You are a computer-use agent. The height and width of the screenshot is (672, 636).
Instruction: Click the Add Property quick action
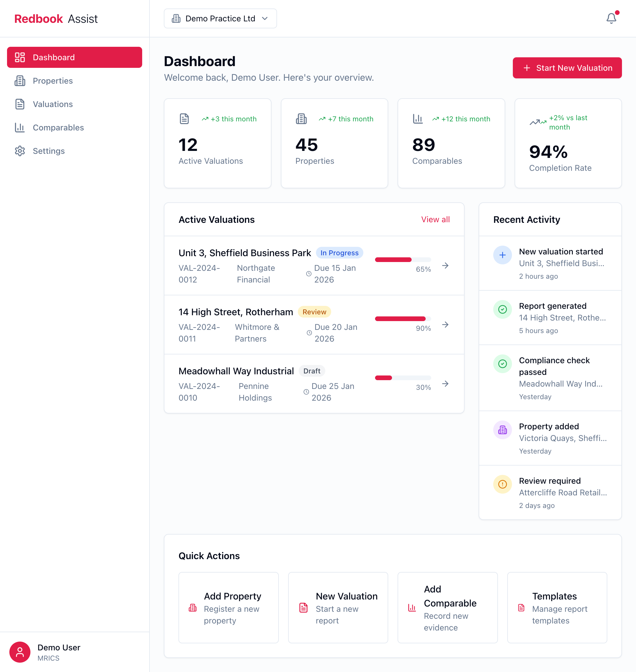pyautogui.click(x=228, y=608)
